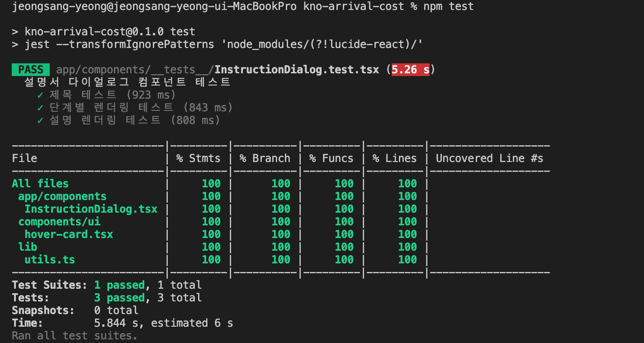Click the checkmark beside 단계별 렌더링 테스트
The image size is (644, 343).
pyautogui.click(x=40, y=108)
